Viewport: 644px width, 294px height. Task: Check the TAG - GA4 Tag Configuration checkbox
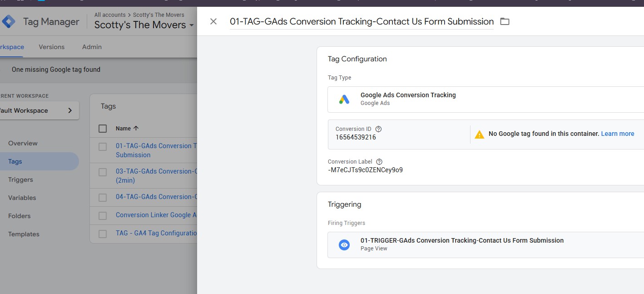click(103, 234)
